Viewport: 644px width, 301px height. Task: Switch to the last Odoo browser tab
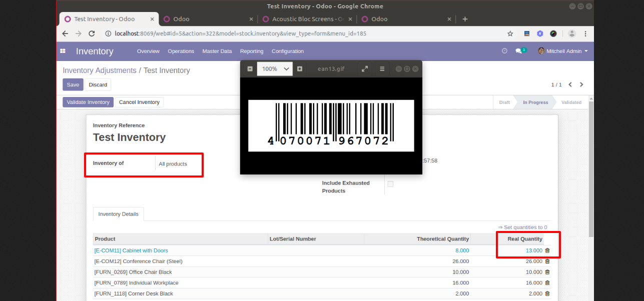[406, 19]
